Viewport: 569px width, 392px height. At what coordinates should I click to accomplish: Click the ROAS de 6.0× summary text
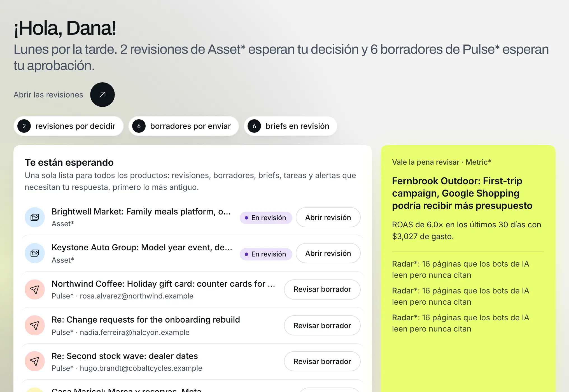[467, 230]
